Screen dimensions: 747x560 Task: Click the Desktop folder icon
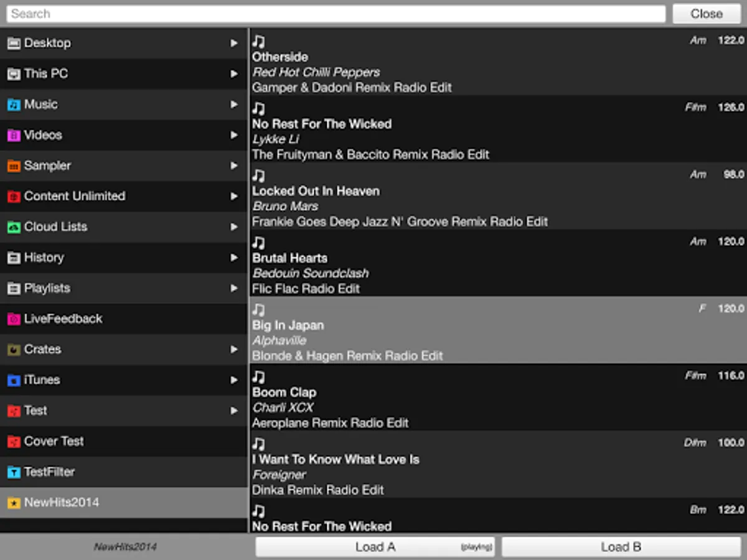click(x=14, y=44)
